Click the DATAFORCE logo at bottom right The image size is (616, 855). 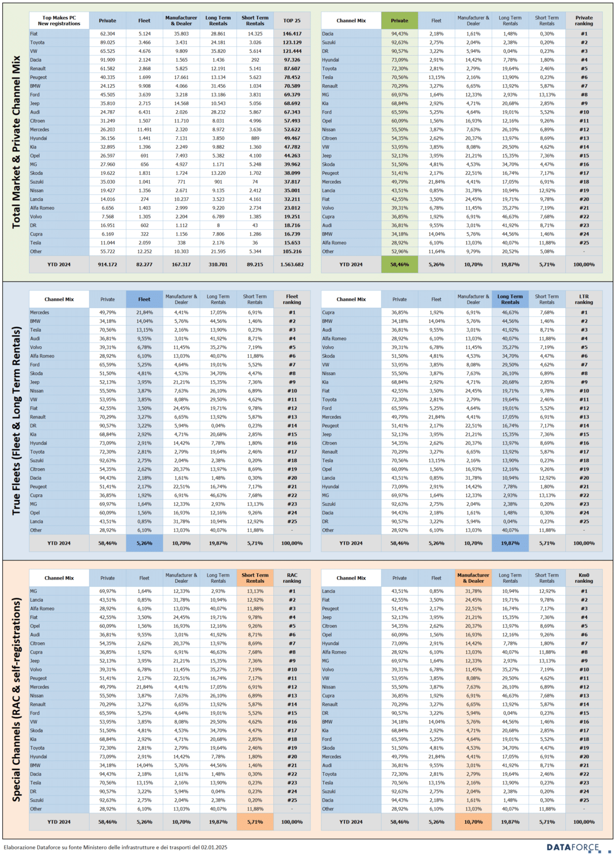coord(573,847)
